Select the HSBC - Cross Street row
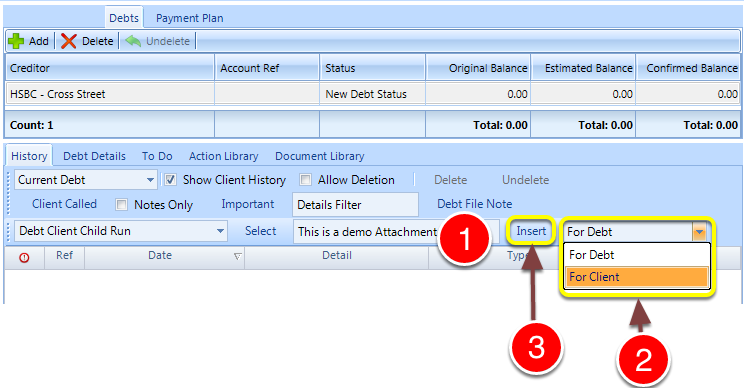744x388 pixels. coord(372,94)
